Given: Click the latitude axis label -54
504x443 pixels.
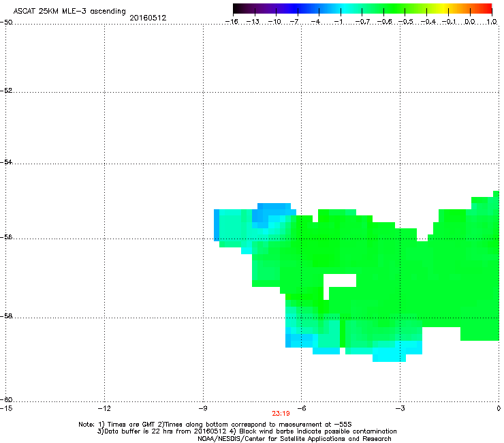Looking at the screenshot, I should [6, 162].
